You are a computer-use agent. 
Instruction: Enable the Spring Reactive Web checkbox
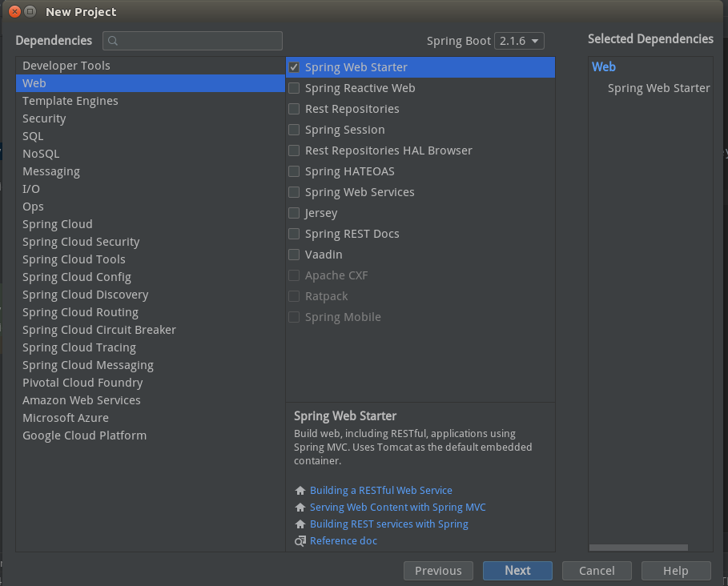click(294, 88)
